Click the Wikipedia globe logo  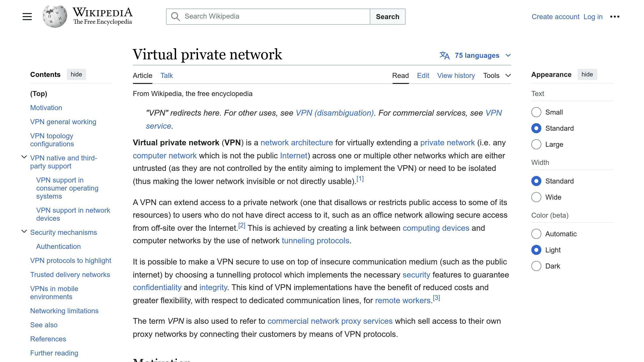pos(55,17)
